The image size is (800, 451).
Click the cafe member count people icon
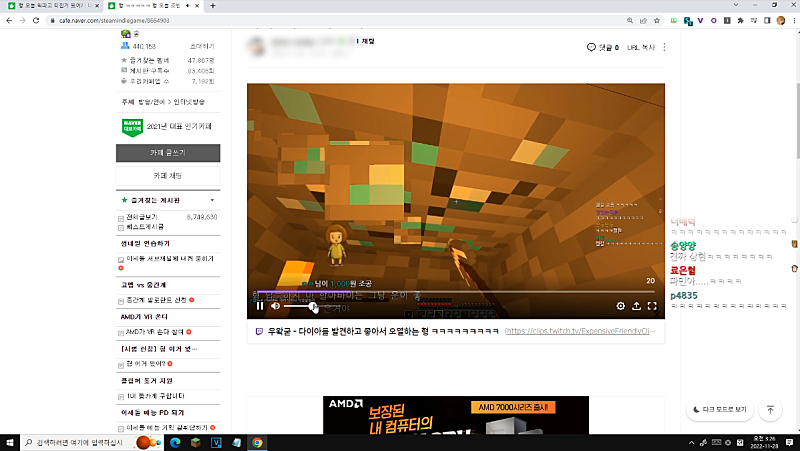[x=125, y=46]
